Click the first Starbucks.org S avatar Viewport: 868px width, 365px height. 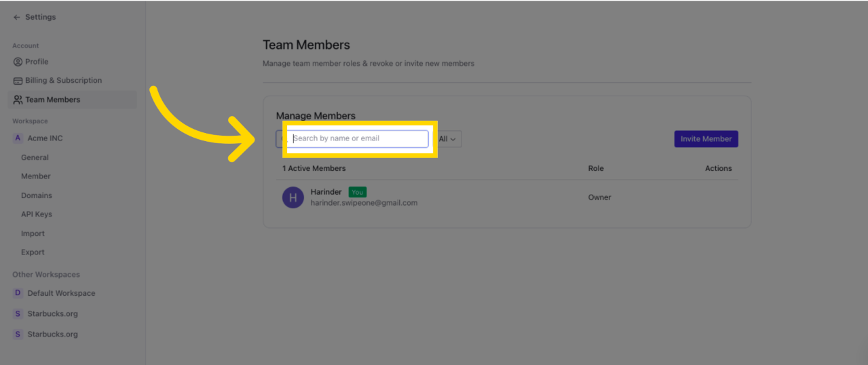point(18,314)
